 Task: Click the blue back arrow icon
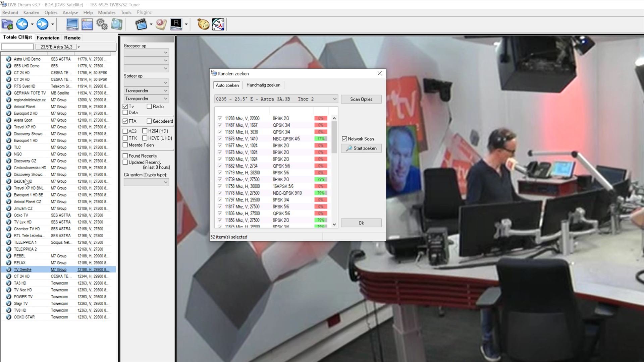coord(22,24)
